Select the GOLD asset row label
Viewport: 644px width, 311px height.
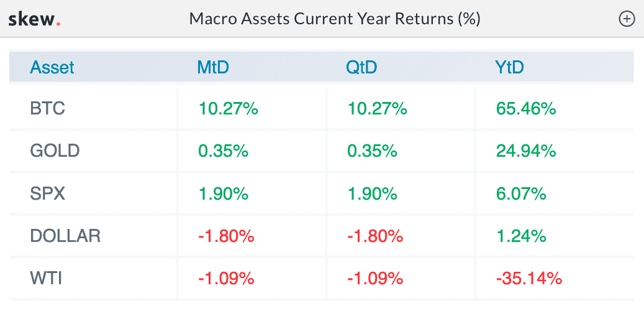tap(55, 151)
